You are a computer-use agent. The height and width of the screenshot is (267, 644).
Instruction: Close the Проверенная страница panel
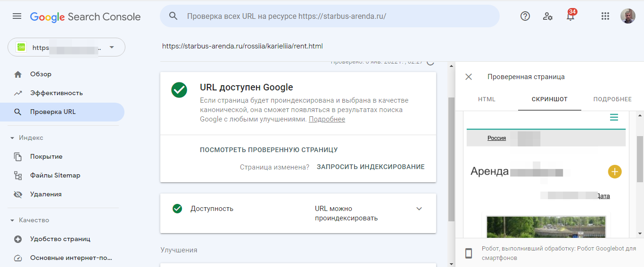click(469, 77)
